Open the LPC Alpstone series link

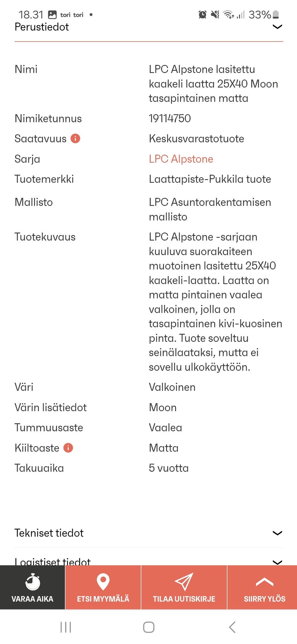pyautogui.click(x=181, y=159)
